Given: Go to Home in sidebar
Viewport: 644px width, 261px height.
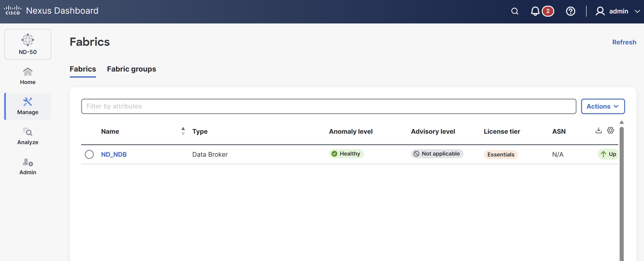Looking at the screenshot, I should [28, 76].
